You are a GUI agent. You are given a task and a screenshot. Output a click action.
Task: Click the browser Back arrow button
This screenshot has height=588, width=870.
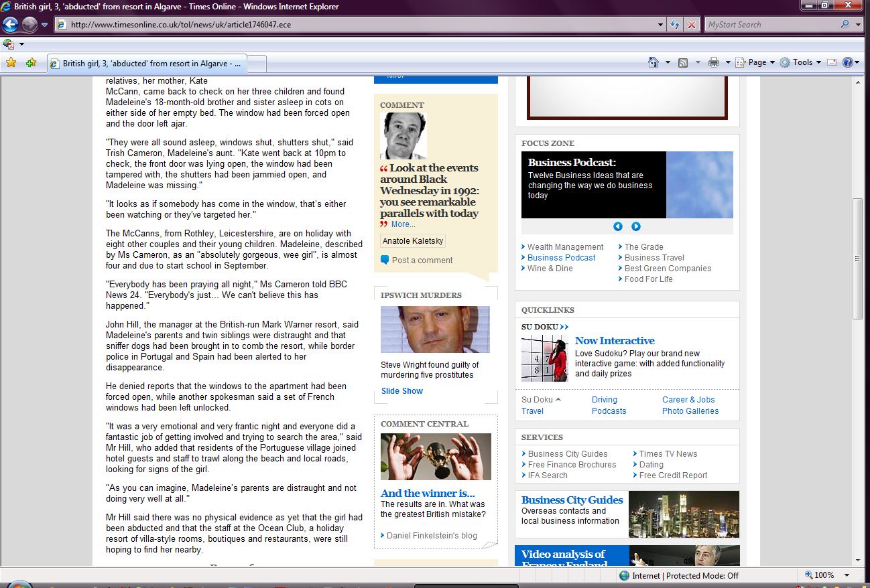[x=11, y=25]
